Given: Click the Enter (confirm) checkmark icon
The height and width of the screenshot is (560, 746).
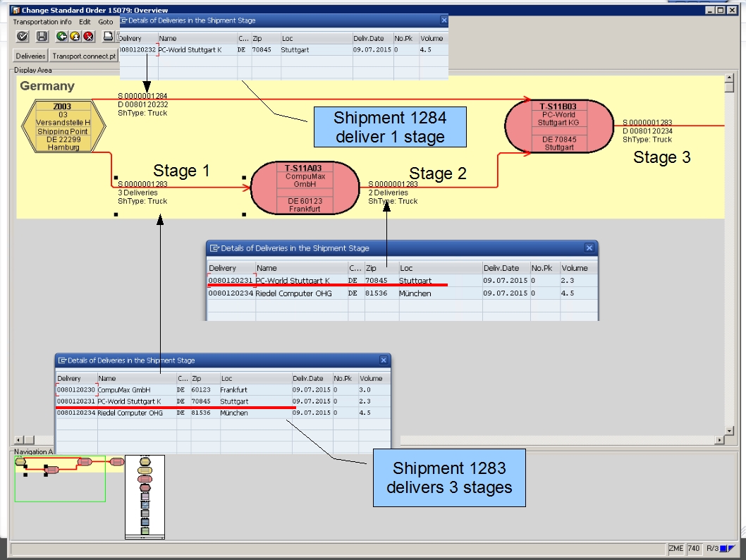Looking at the screenshot, I should point(22,36).
